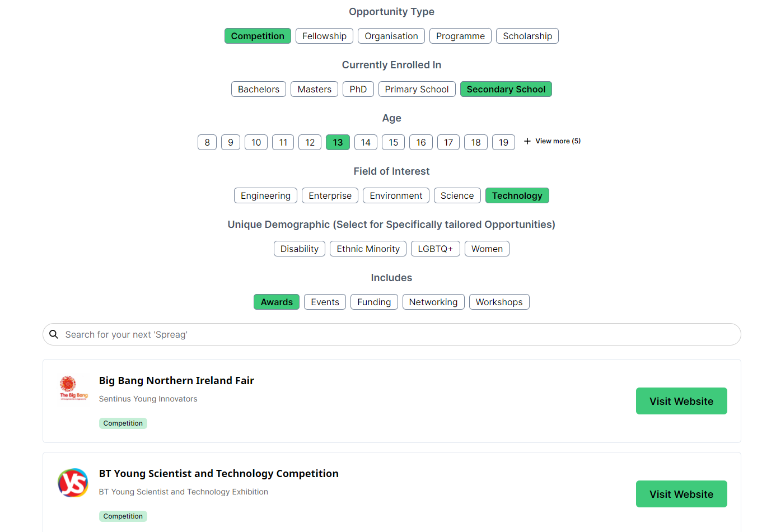Image resolution: width=776 pixels, height=532 pixels.
Task: Pick age 18 filter
Action: point(476,142)
